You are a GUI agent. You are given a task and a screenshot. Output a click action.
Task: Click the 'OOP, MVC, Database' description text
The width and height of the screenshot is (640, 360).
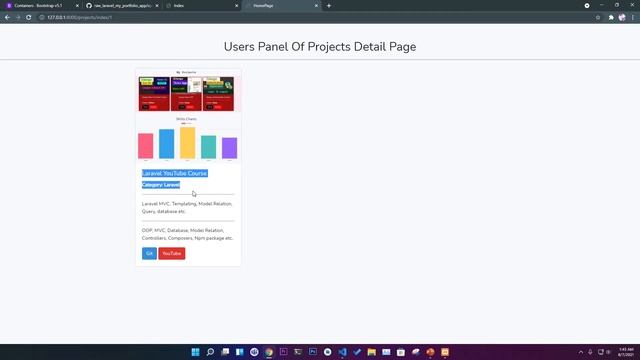coord(187,234)
